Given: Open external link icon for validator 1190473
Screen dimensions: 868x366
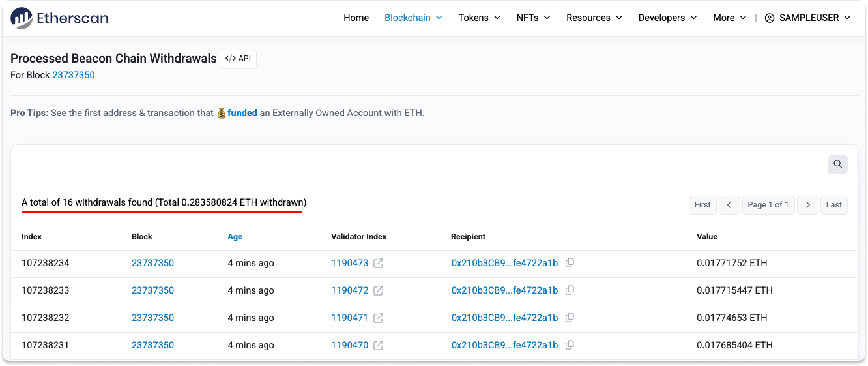Looking at the screenshot, I should 378,263.
